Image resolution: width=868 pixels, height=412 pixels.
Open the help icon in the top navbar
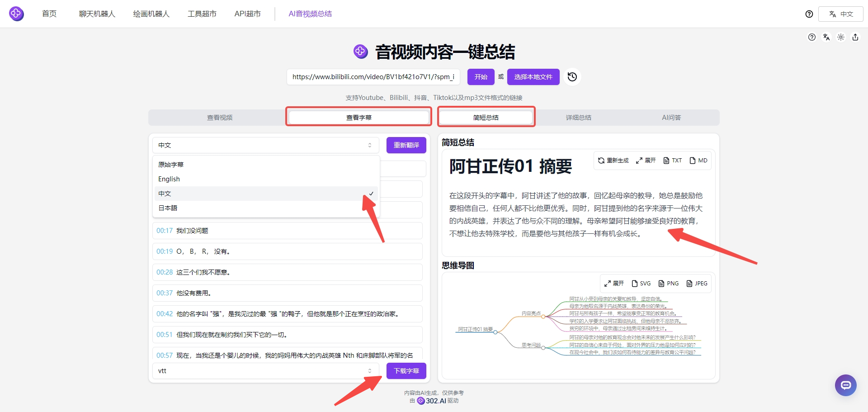click(x=809, y=14)
